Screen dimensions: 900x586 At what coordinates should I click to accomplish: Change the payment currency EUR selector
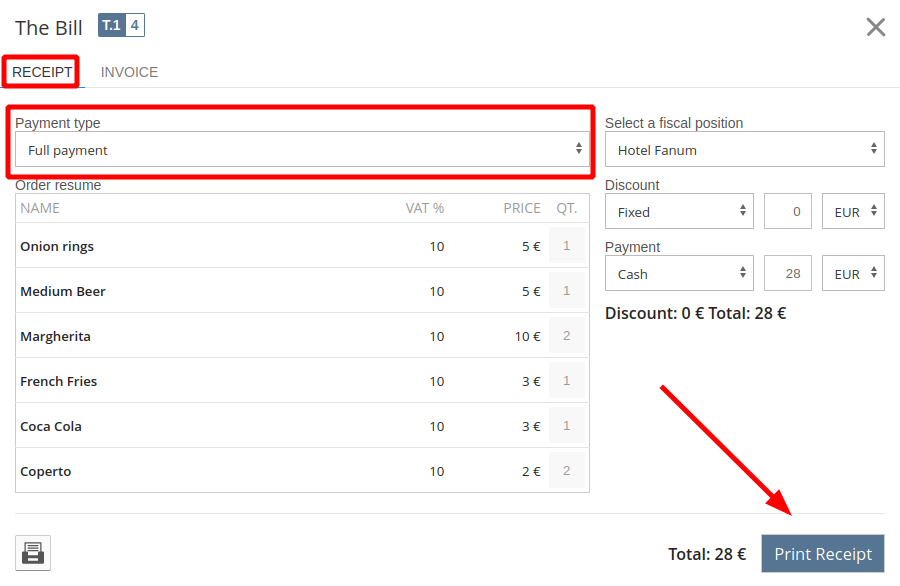[853, 274]
